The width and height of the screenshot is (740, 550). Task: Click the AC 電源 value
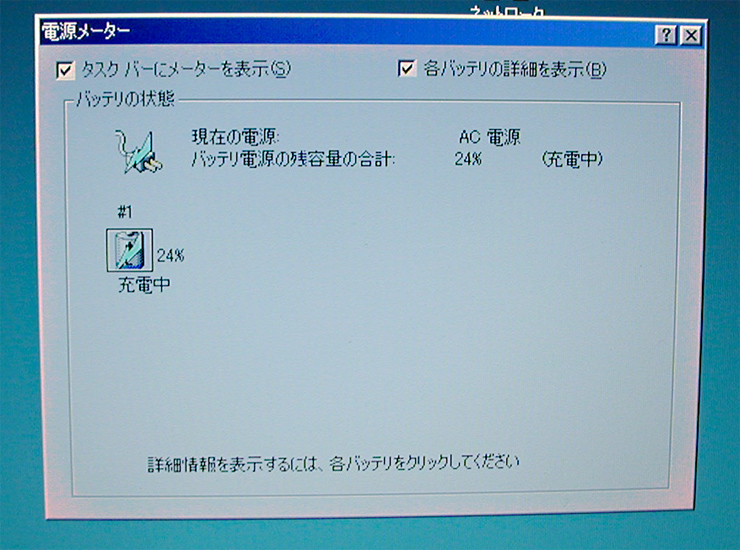click(x=489, y=137)
